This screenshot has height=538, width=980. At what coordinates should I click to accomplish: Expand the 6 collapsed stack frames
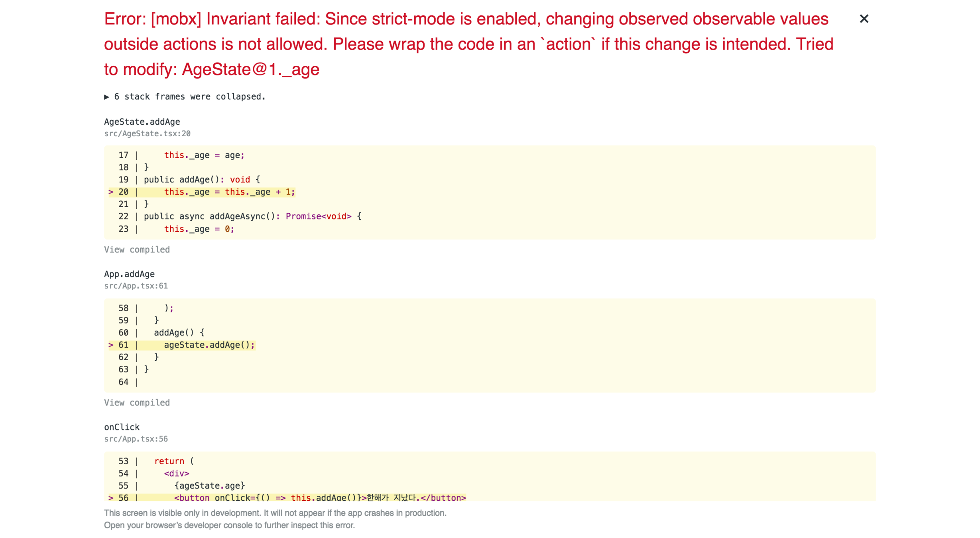point(185,96)
